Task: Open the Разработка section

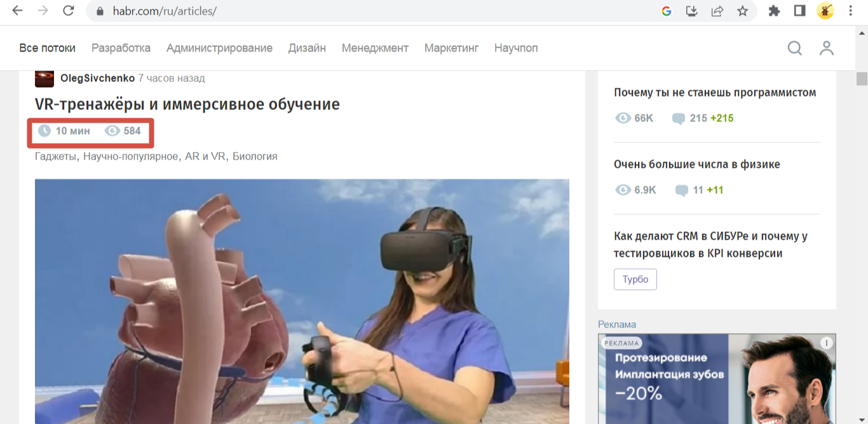Action: [121, 48]
